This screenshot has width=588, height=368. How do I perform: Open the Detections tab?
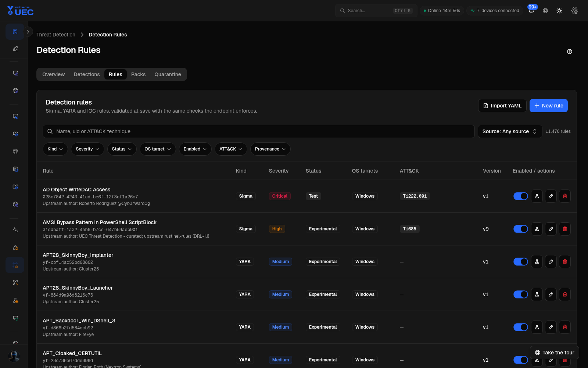tap(87, 74)
